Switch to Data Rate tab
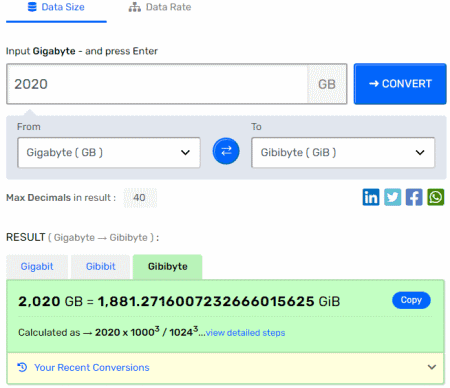Screen dimensions: 450x388 (x=160, y=7)
